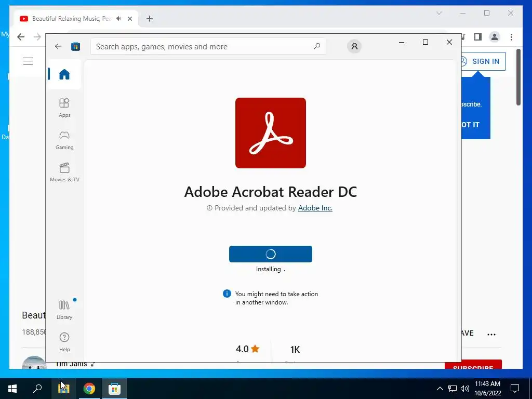Open a new Chrome tab
This screenshot has height=399, width=532.
coord(150,19)
